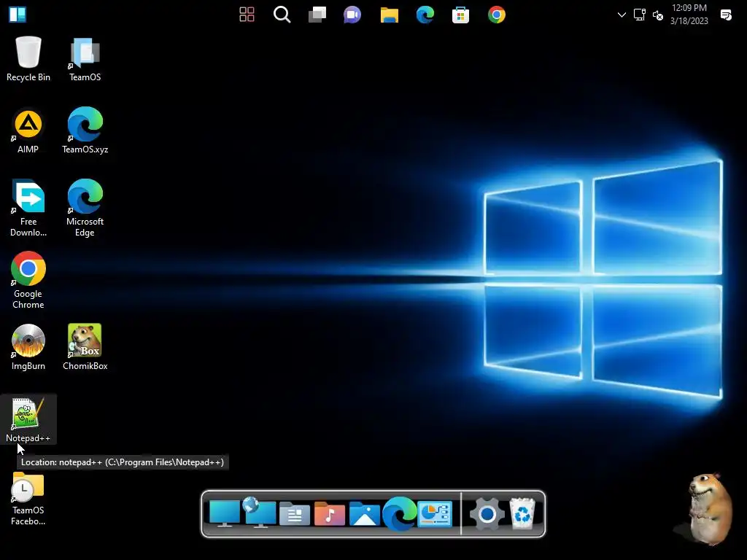Open the Recycle Bin desktop icon
This screenshot has width=747, height=560.
[28, 59]
